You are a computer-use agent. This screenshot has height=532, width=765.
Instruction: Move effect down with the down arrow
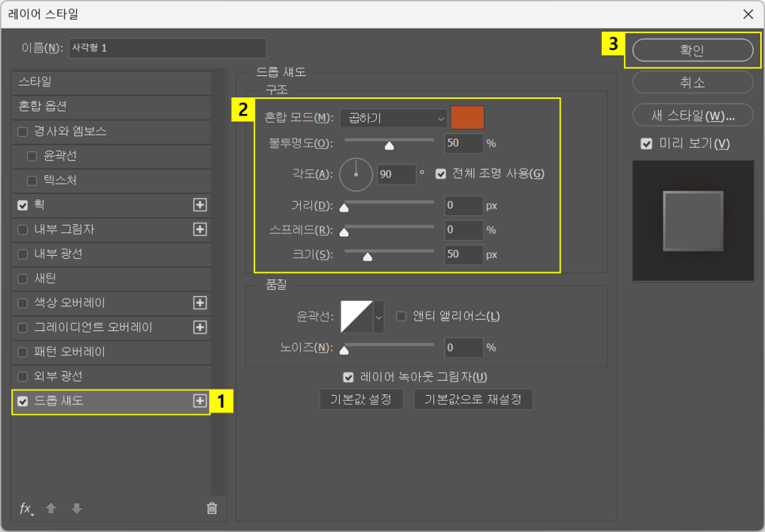click(x=76, y=508)
